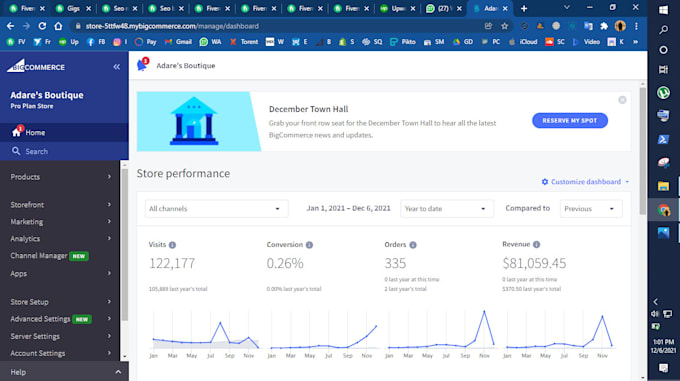This screenshot has height=381, width=680.
Task: Open the tab search dropdown arrow
Action: click(566, 8)
